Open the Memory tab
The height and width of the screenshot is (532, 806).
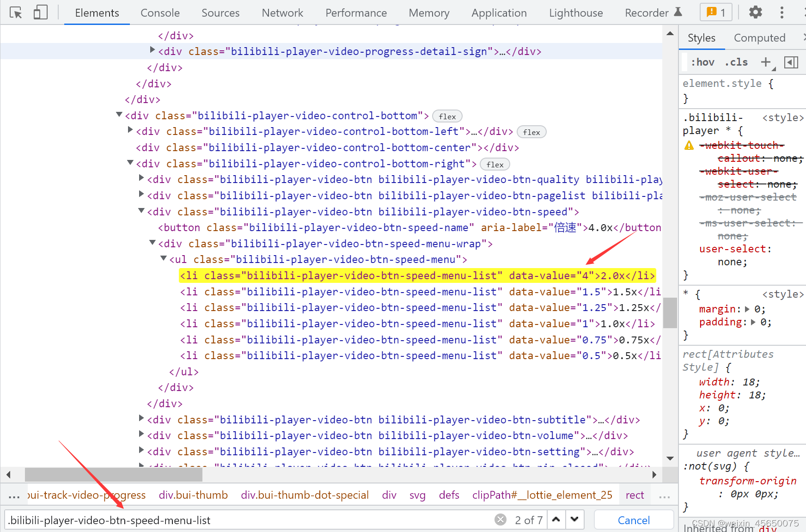tap(429, 13)
